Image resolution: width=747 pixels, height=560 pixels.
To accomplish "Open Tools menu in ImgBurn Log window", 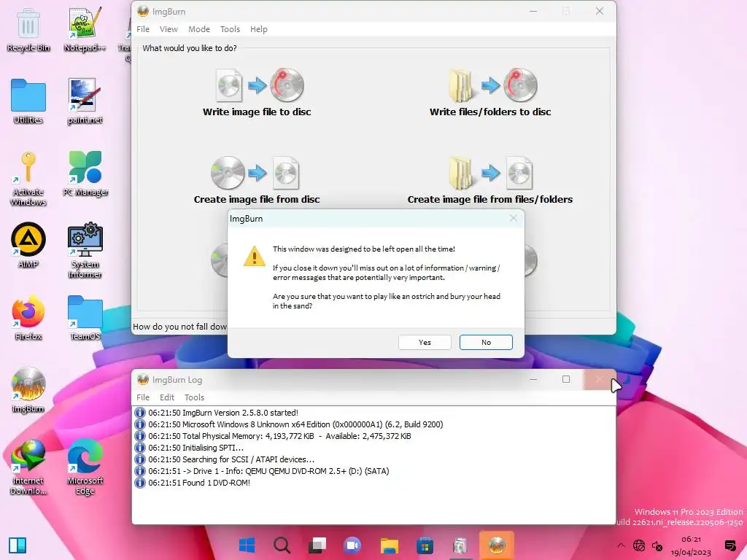I will coord(194,397).
